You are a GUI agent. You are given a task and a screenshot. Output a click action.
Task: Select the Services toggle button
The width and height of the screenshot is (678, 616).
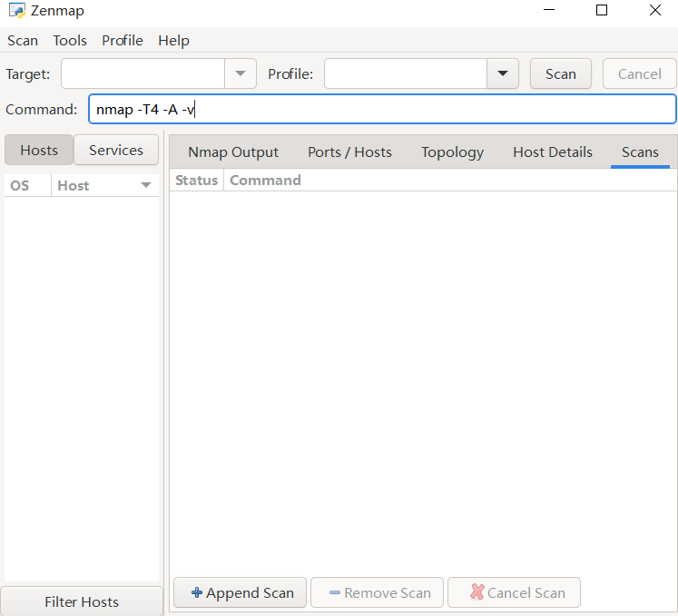[116, 150]
